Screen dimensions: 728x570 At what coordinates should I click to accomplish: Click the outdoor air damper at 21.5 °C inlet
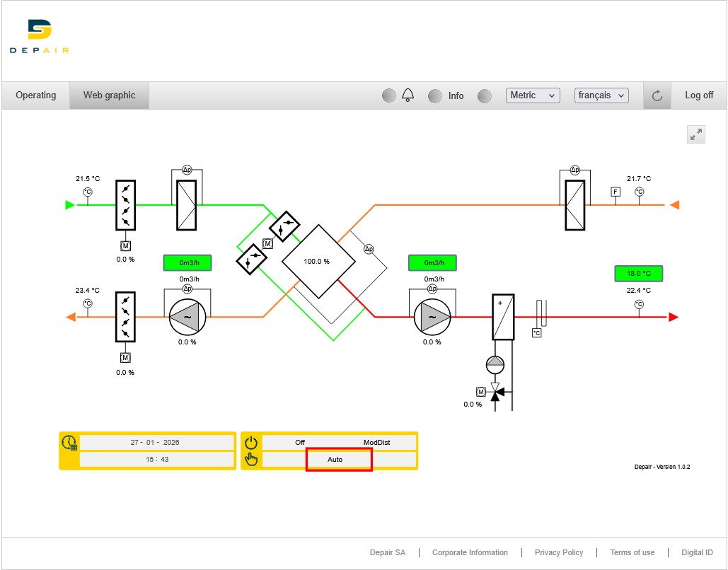[x=125, y=205]
